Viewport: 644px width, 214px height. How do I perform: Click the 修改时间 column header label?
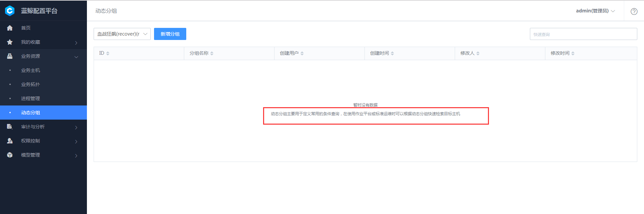[x=560, y=53]
